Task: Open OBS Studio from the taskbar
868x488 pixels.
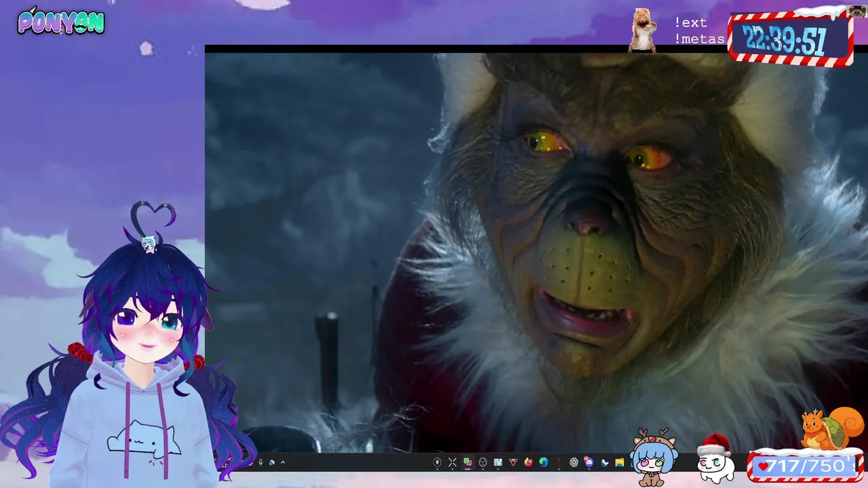Action: coord(483,462)
